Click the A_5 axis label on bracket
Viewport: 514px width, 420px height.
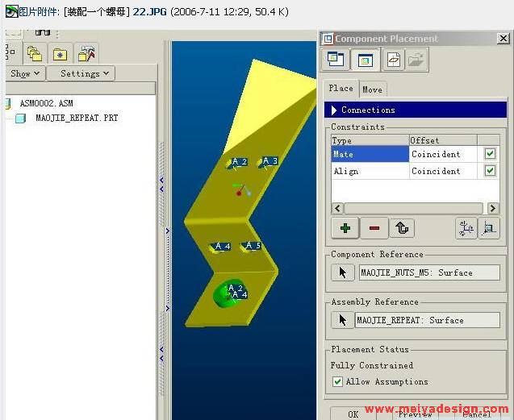point(253,245)
